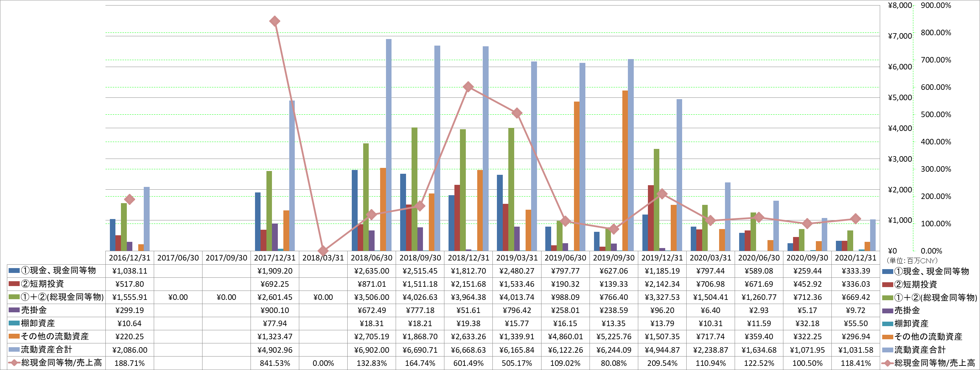Click cell value ¥1,031.58
Image resolution: width=980 pixels, height=370 pixels.
click(x=856, y=350)
